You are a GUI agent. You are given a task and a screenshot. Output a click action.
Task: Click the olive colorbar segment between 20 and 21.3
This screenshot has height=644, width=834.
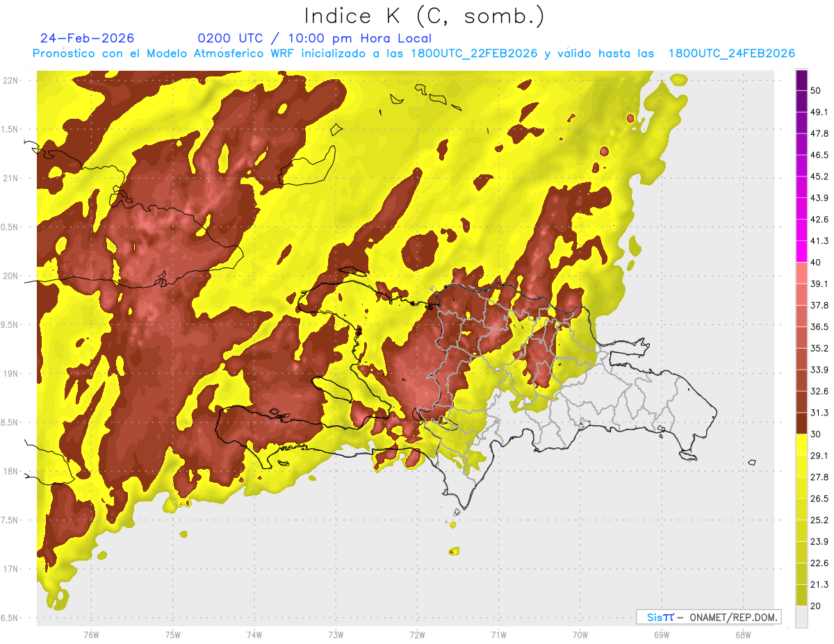pos(801,595)
